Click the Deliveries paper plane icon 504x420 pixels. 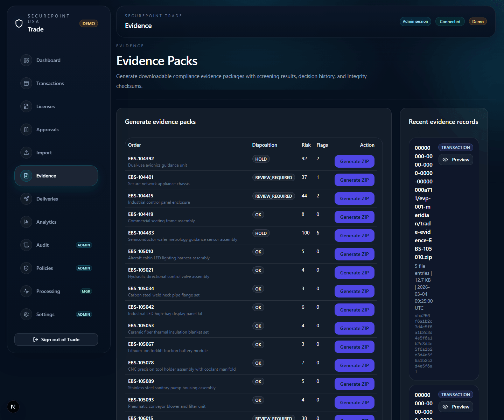(x=26, y=199)
